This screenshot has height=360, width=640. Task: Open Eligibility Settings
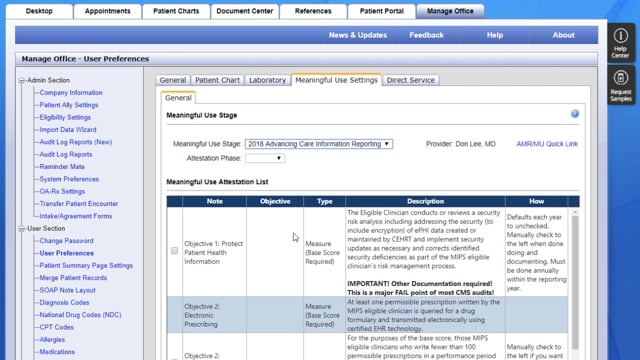(65, 117)
